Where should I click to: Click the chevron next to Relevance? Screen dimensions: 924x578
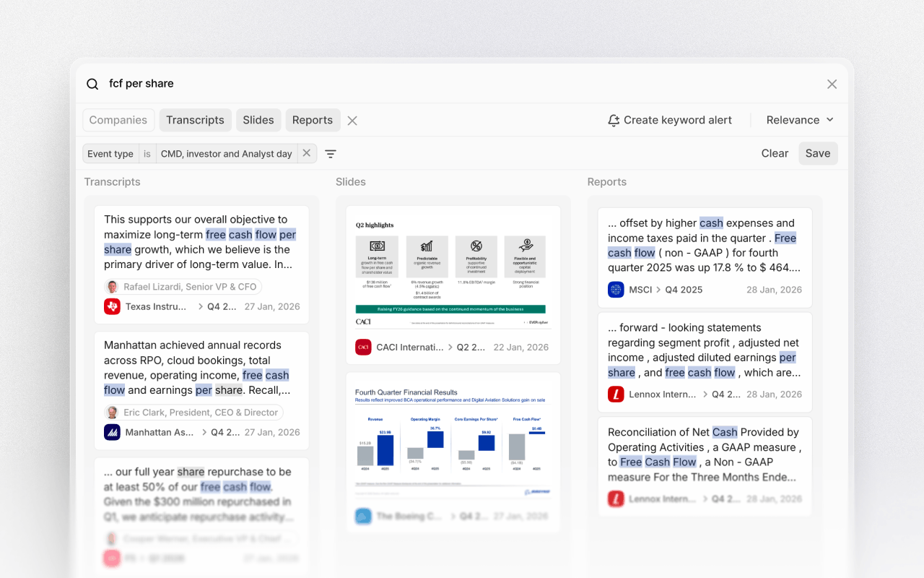click(829, 120)
